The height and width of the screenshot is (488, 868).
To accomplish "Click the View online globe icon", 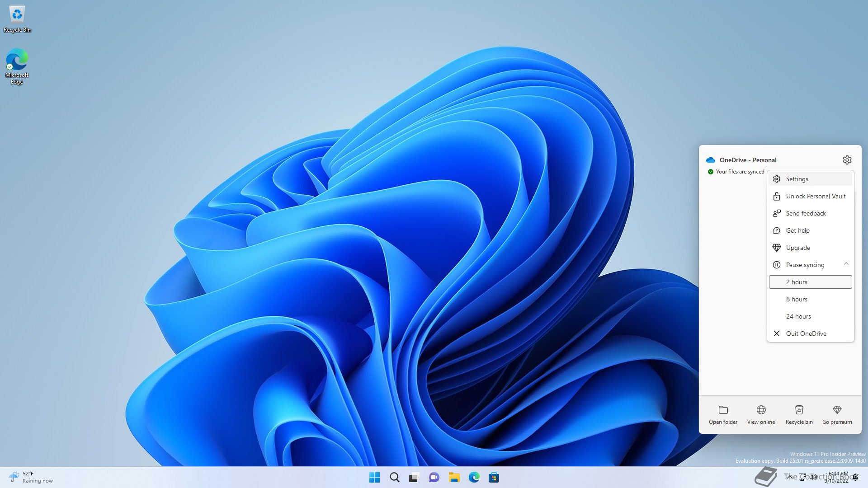I will (x=761, y=414).
